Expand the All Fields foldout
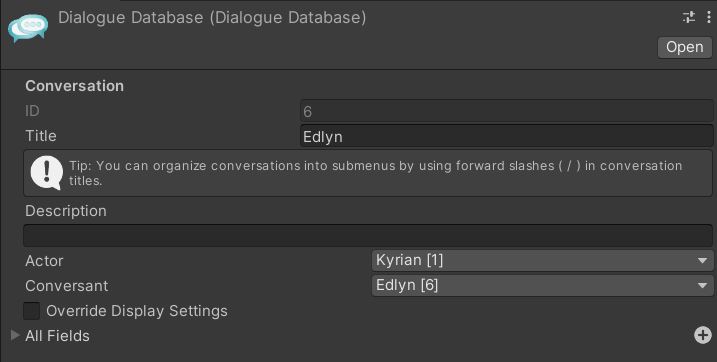The image size is (717, 362). (x=15, y=335)
